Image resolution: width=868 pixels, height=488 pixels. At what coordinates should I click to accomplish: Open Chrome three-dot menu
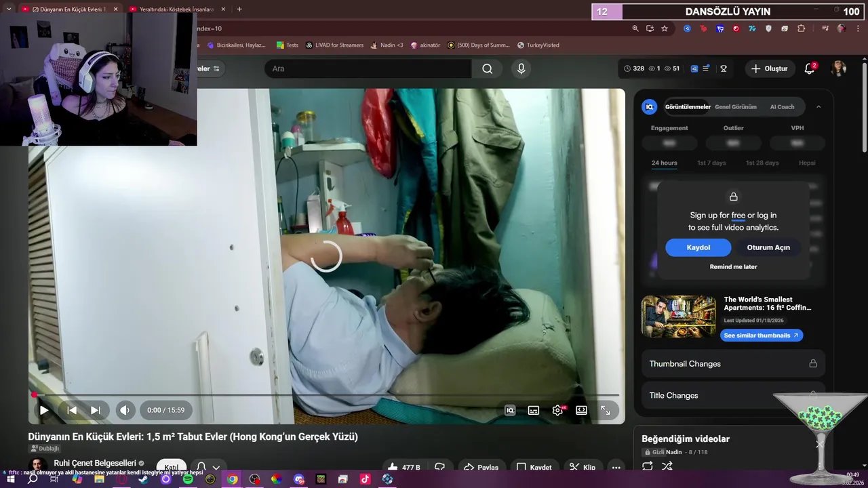[856, 28]
